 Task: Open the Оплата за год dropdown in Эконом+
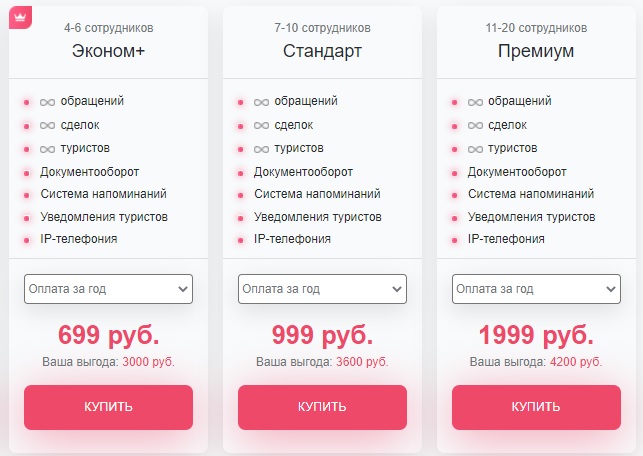(x=108, y=289)
